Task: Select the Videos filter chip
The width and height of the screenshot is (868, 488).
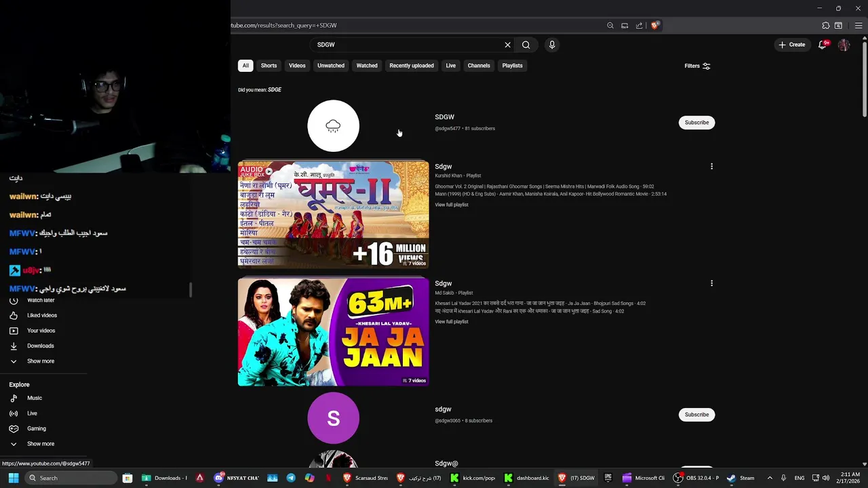Action: pyautogui.click(x=297, y=66)
